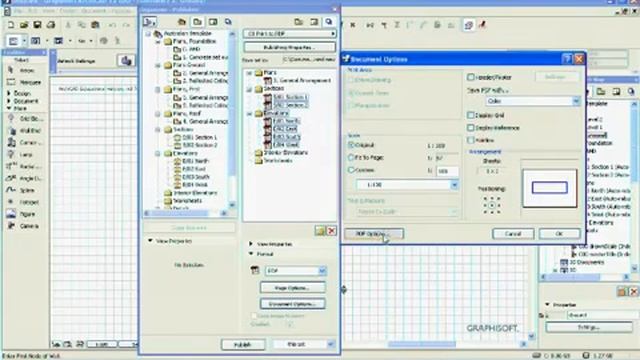Toggle the Hairline checkbox
Image resolution: width=640 pixels, height=360 pixels.
tap(471, 140)
